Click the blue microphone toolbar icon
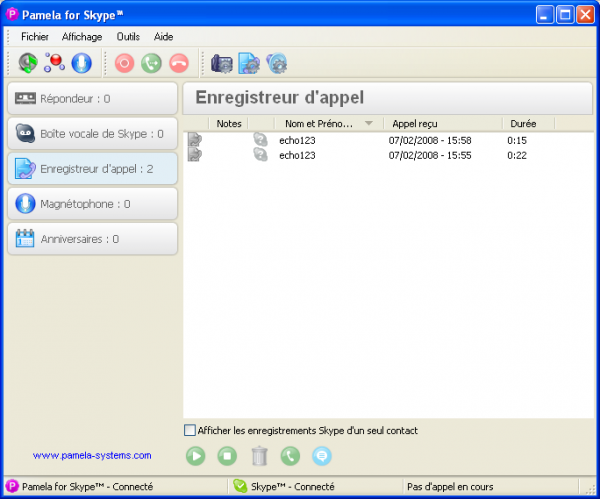Image resolution: width=600 pixels, height=499 pixels. (x=81, y=64)
